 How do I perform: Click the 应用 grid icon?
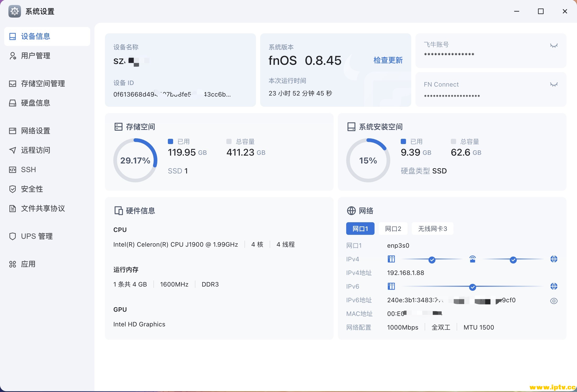[13, 264]
